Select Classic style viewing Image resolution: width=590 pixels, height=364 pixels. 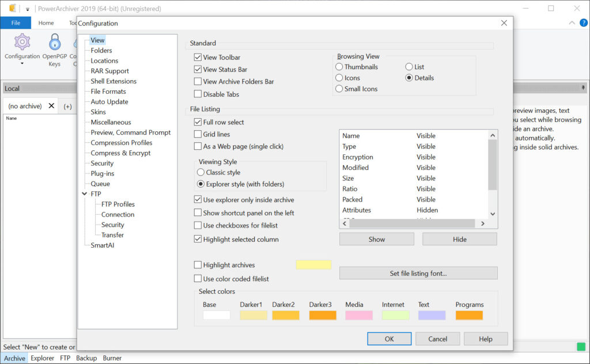[201, 172]
